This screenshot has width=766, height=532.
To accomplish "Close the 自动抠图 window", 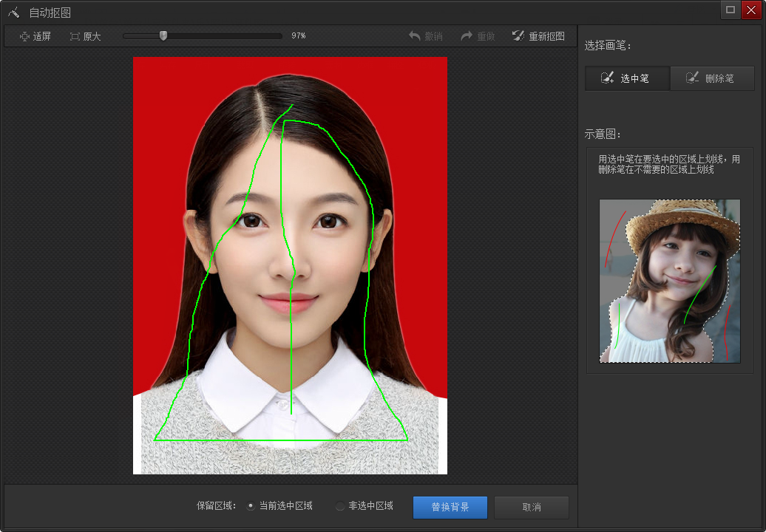I will [x=751, y=10].
